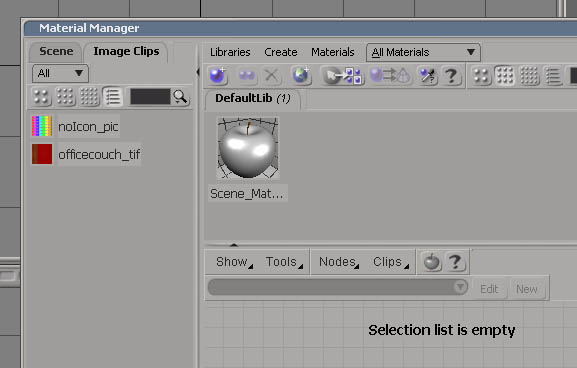Click the question mark help icon in material toolbar
The height and width of the screenshot is (368, 577).
pos(451,76)
